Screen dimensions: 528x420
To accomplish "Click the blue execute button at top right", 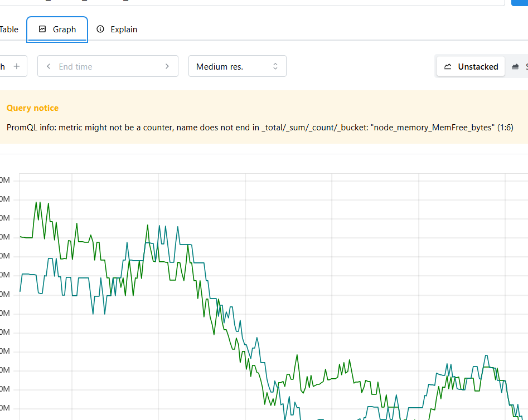I will pos(520,3).
